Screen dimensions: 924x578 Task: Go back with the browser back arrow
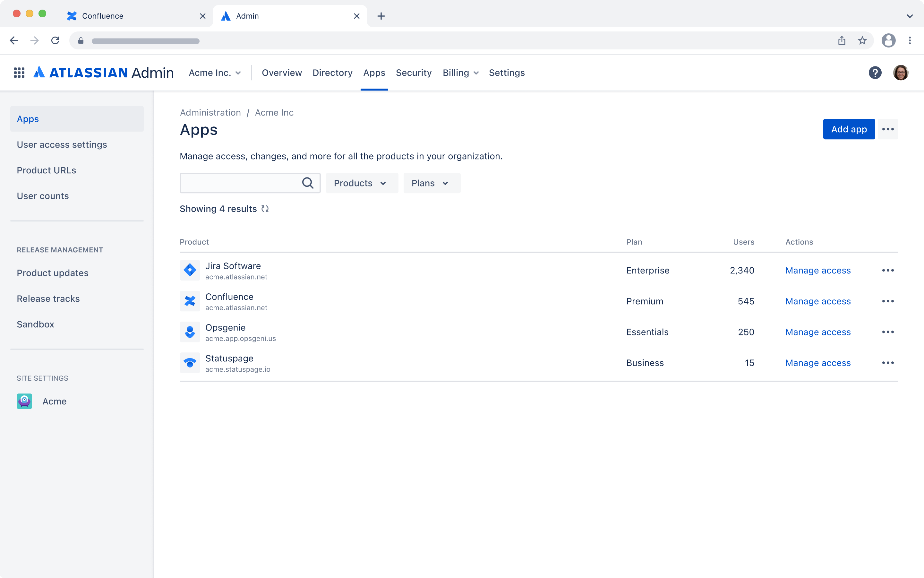pyautogui.click(x=14, y=40)
